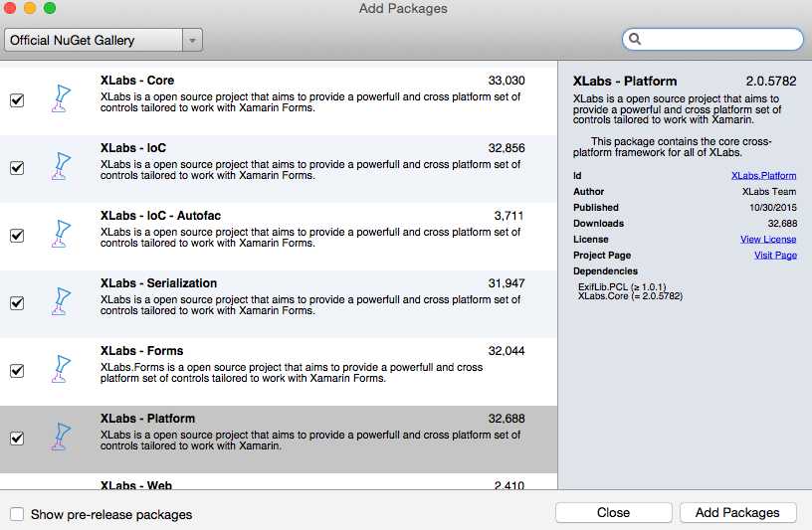Uncheck the XLabs - Core package checkbox
812x530 pixels.
coord(17,99)
